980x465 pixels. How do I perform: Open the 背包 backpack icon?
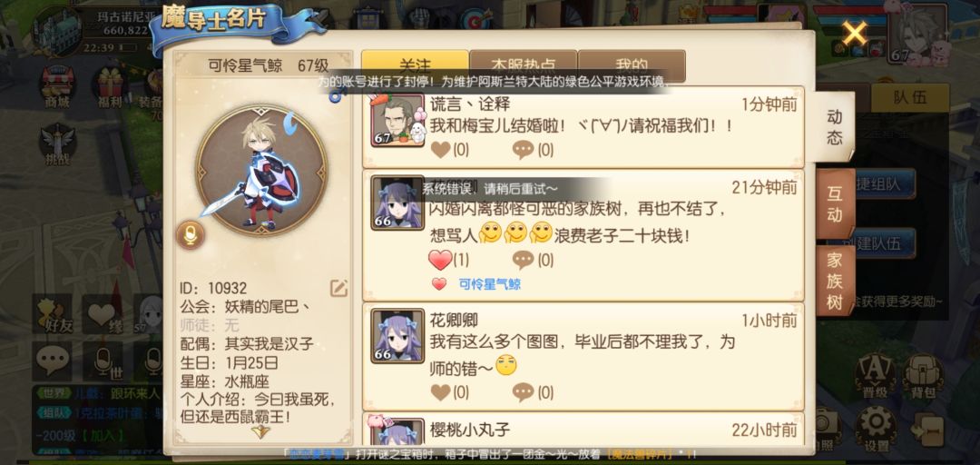coord(923,375)
